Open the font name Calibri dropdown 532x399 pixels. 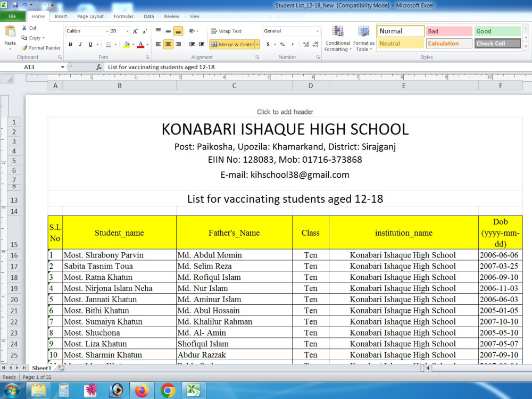pyautogui.click(x=107, y=31)
